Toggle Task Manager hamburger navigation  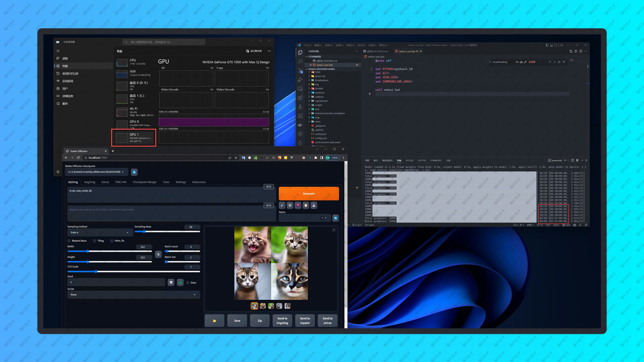coord(58,51)
